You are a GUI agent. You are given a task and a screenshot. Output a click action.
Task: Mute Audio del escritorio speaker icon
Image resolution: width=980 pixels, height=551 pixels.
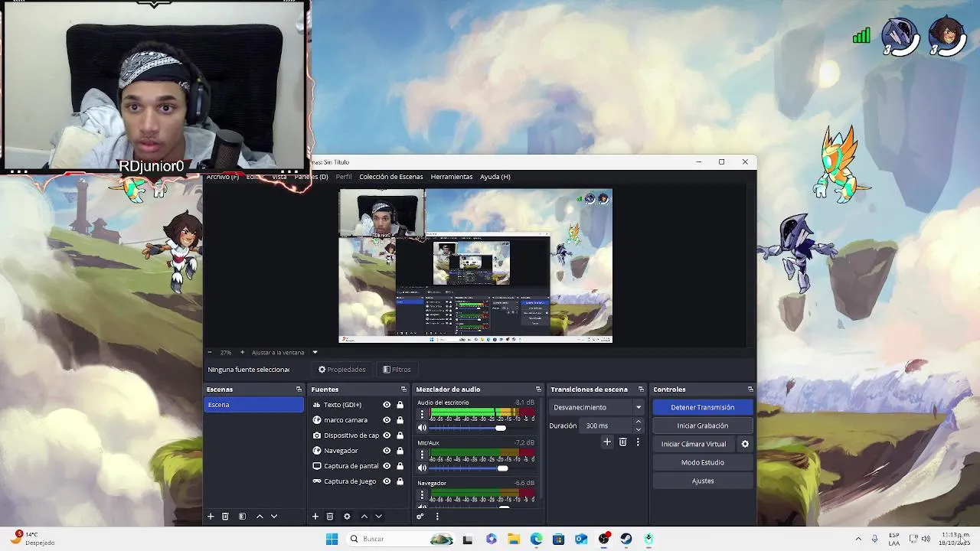(422, 428)
